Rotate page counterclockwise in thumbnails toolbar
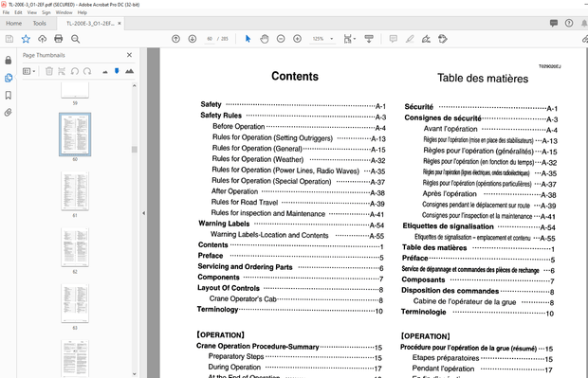Screen dimensions: 588x378 click(75, 71)
